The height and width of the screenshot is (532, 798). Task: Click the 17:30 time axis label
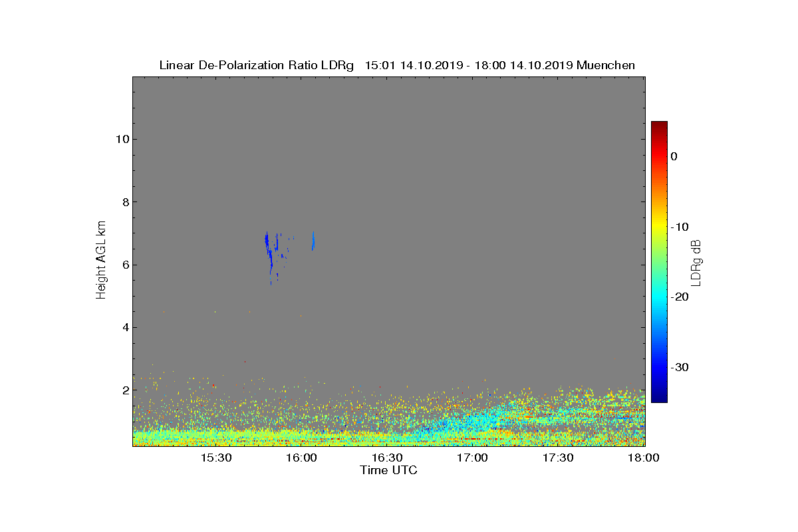(559, 458)
